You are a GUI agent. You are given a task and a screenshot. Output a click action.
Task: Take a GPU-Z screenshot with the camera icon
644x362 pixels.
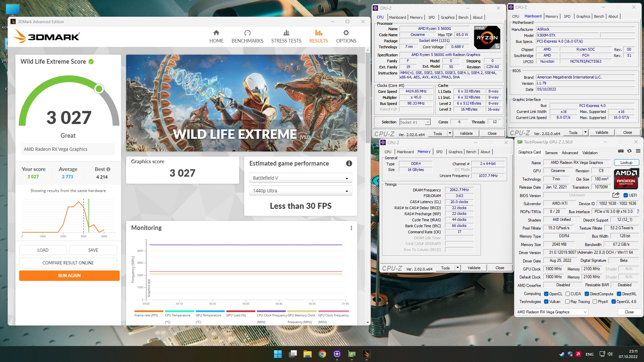click(x=621, y=151)
